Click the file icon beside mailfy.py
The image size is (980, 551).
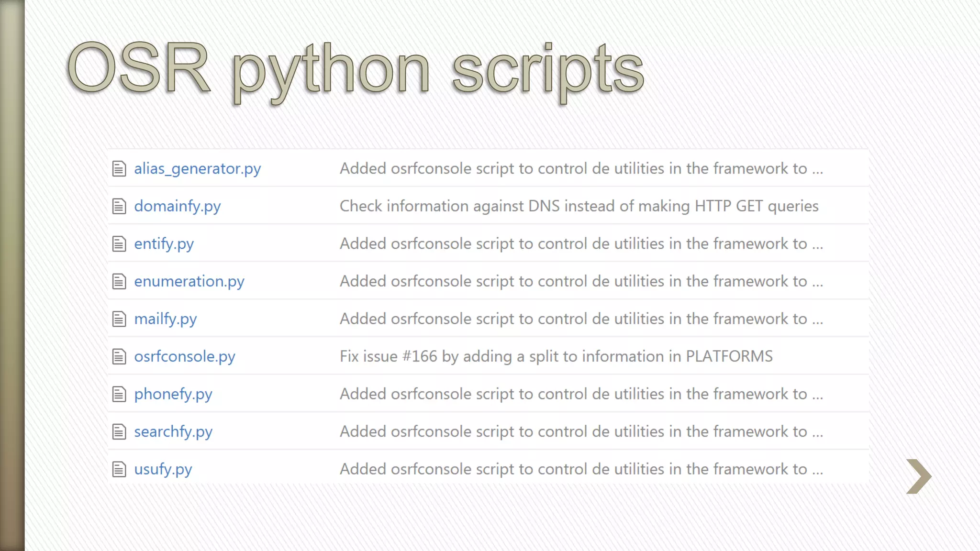coord(119,319)
